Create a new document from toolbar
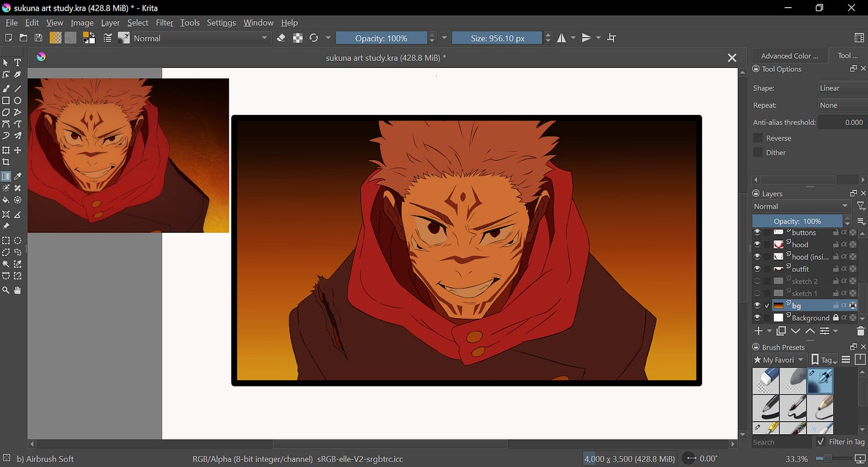The width and height of the screenshot is (868, 467). pos(8,38)
